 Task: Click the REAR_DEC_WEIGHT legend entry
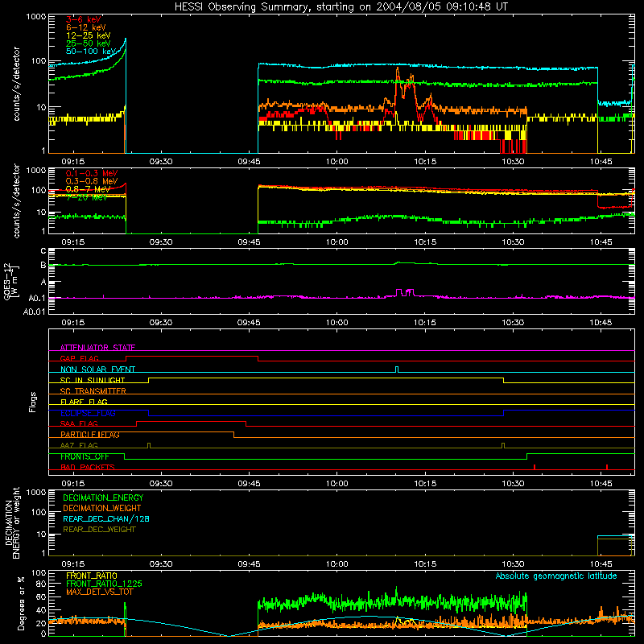(x=99, y=530)
